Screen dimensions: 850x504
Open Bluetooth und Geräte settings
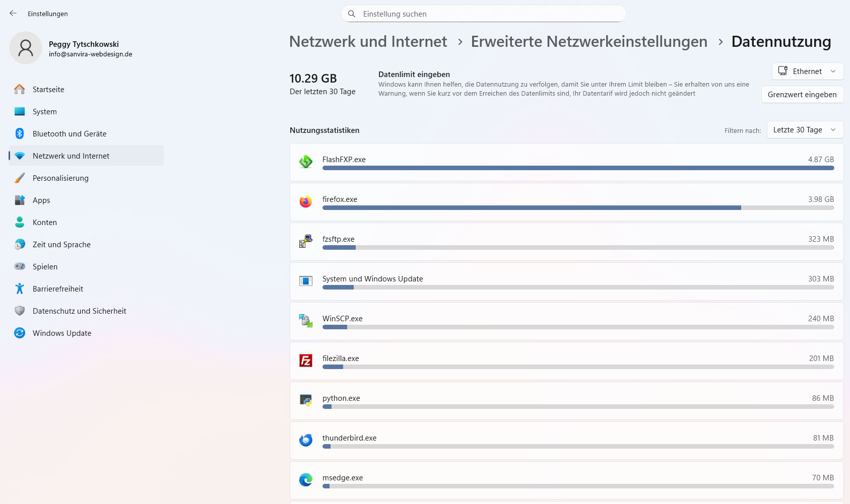[x=70, y=134]
